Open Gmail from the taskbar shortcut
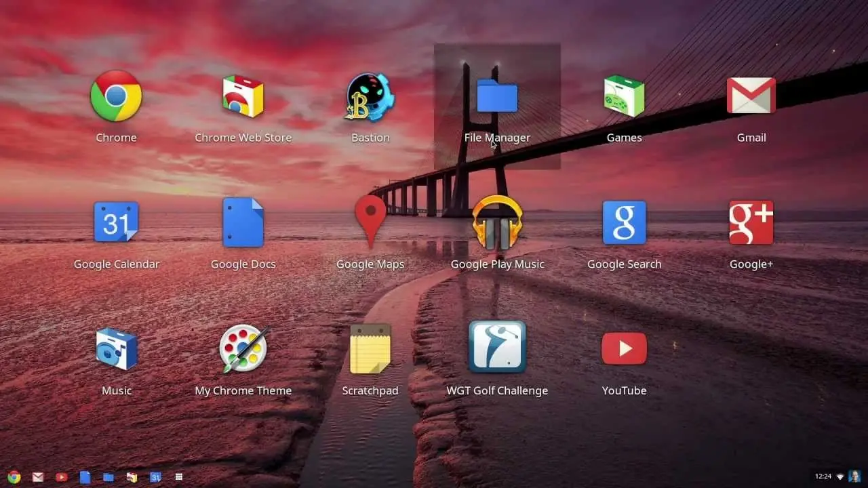 38,476
